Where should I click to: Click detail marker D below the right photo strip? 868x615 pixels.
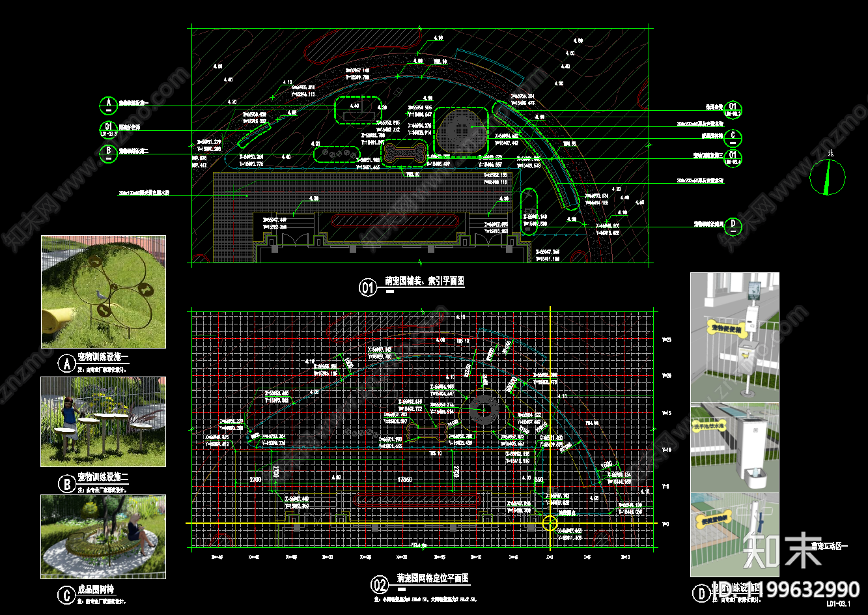tap(701, 593)
